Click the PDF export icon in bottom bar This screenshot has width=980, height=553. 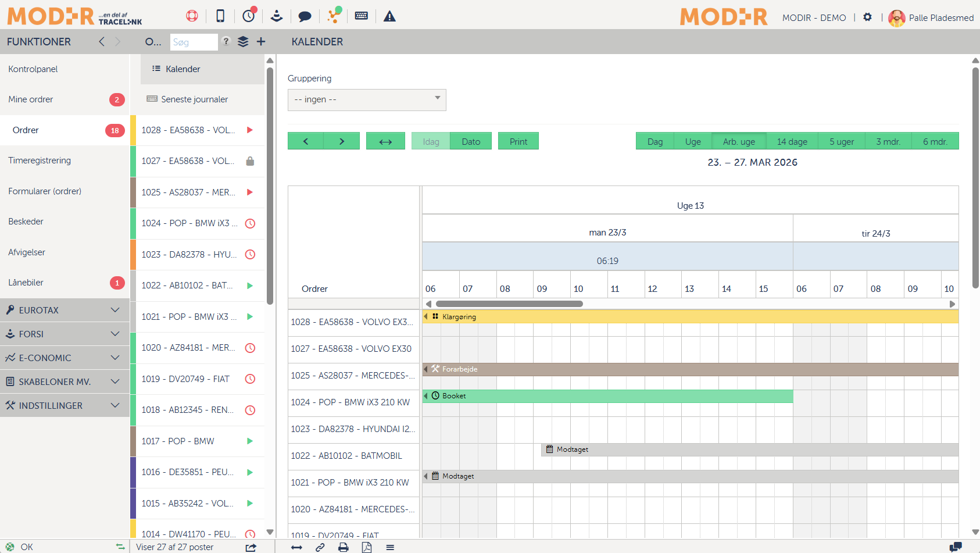click(x=367, y=547)
